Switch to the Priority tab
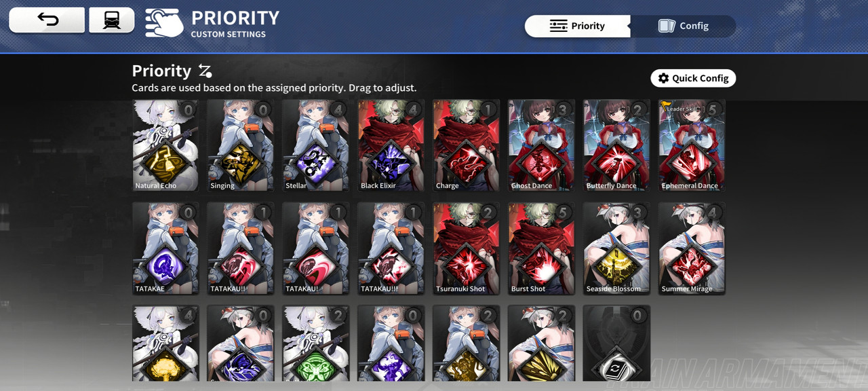This screenshot has height=391, width=868. pos(578,26)
